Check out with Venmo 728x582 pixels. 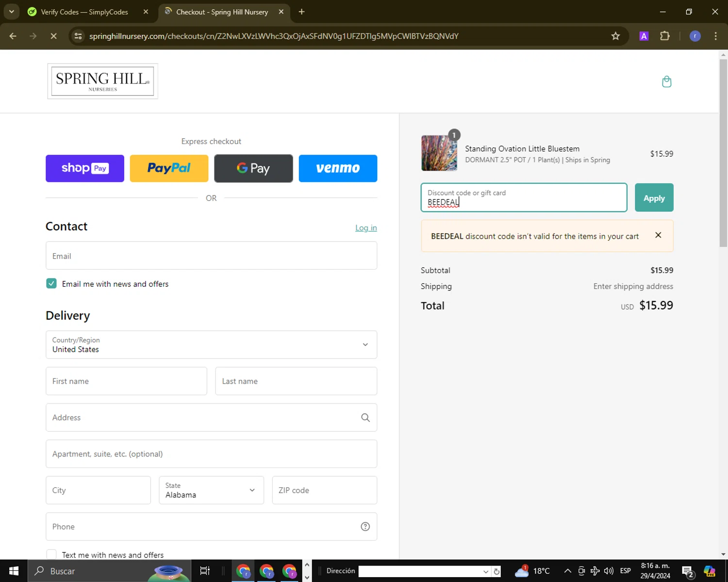click(x=338, y=168)
